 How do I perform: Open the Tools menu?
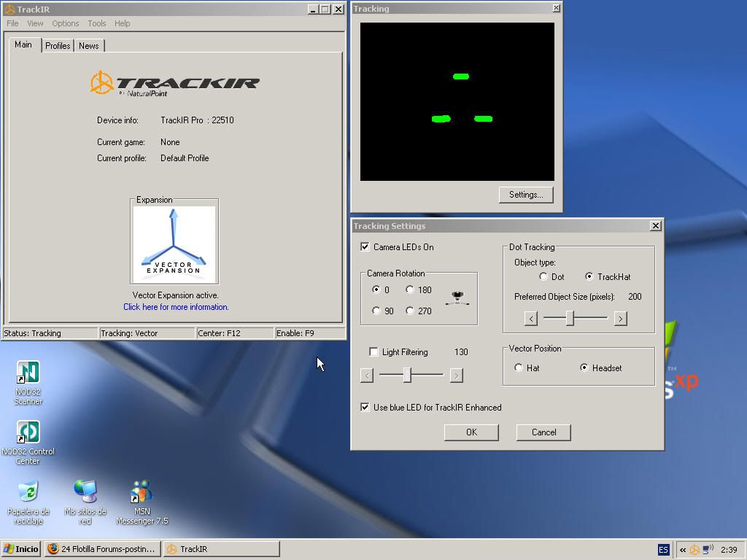tap(97, 23)
